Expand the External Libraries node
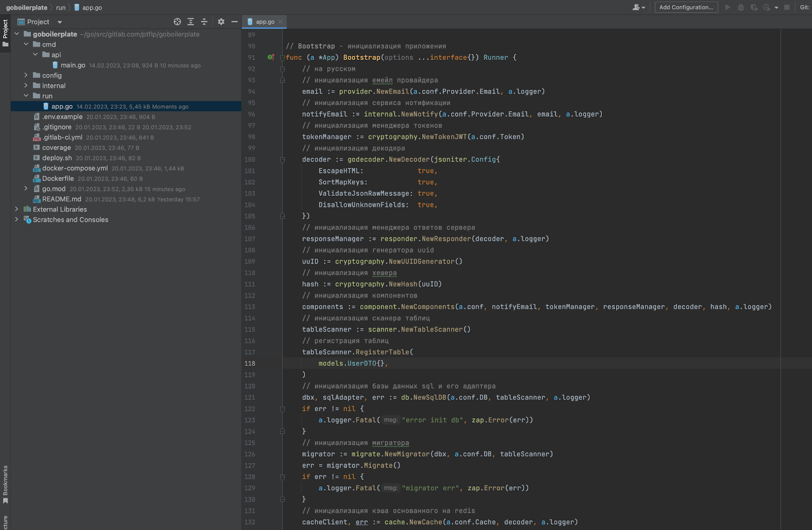This screenshot has height=530, width=812. [17, 209]
